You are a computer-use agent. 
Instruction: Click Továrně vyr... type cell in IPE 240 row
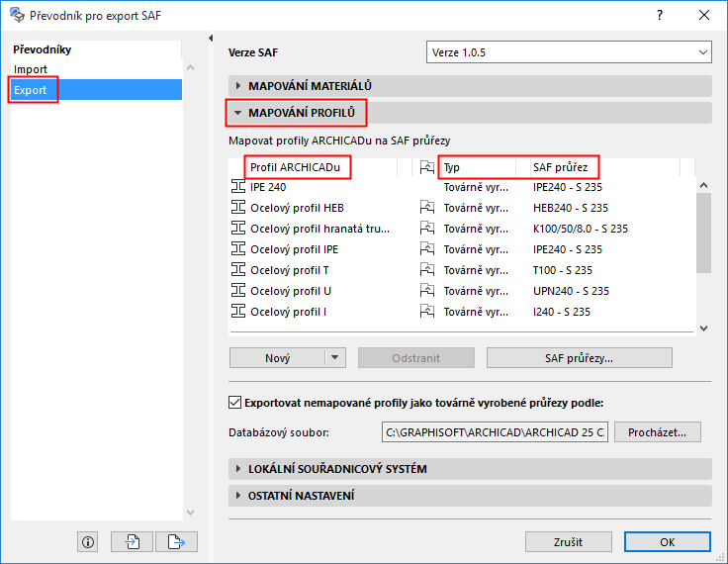click(476, 187)
